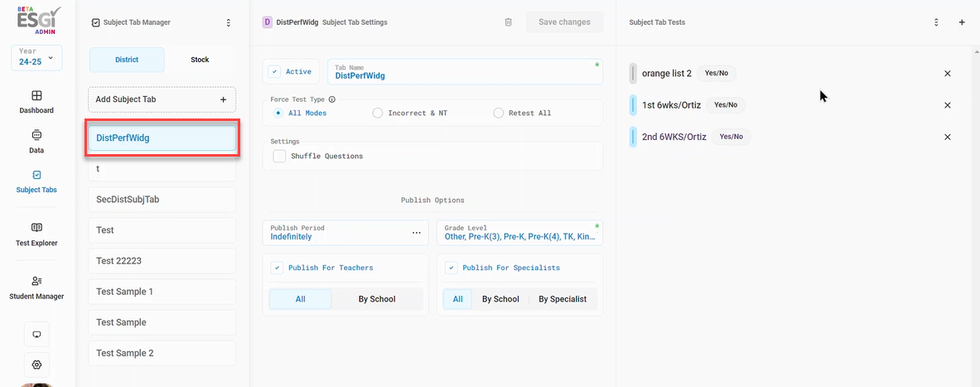Open the Publish Period options ellipsis
The height and width of the screenshot is (387, 980).
tap(417, 233)
